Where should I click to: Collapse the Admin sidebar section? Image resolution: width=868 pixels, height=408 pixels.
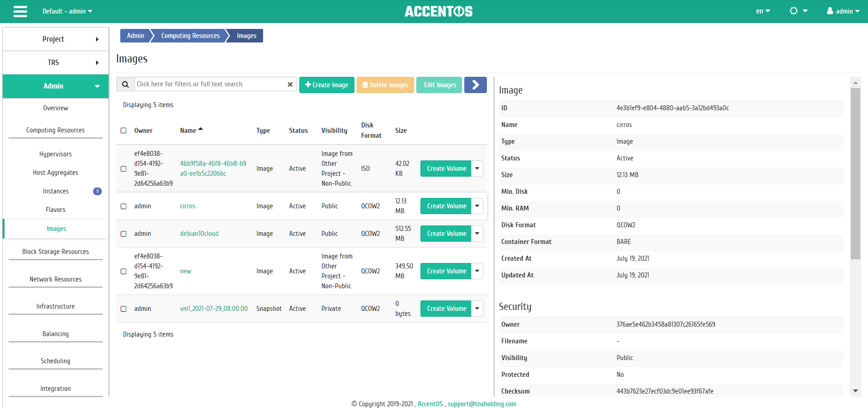coord(56,86)
